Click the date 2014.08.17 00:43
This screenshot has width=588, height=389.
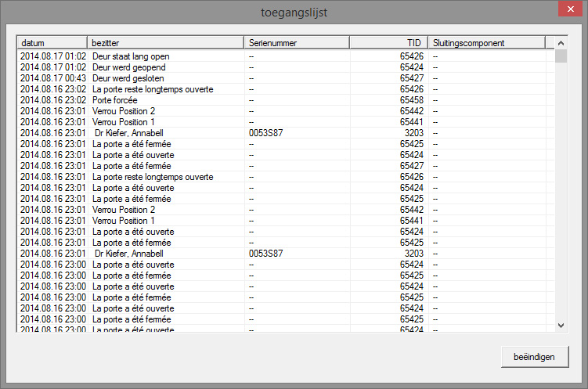(52, 78)
